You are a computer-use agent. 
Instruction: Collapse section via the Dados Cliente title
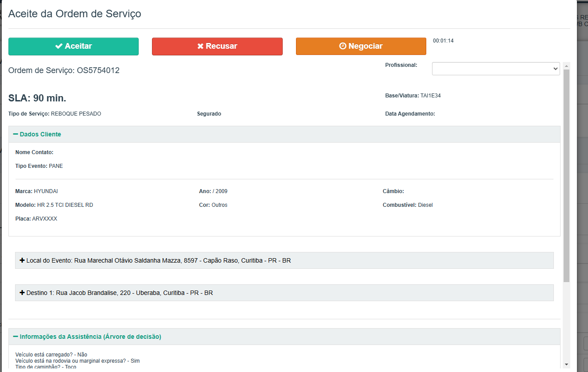click(40, 134)
